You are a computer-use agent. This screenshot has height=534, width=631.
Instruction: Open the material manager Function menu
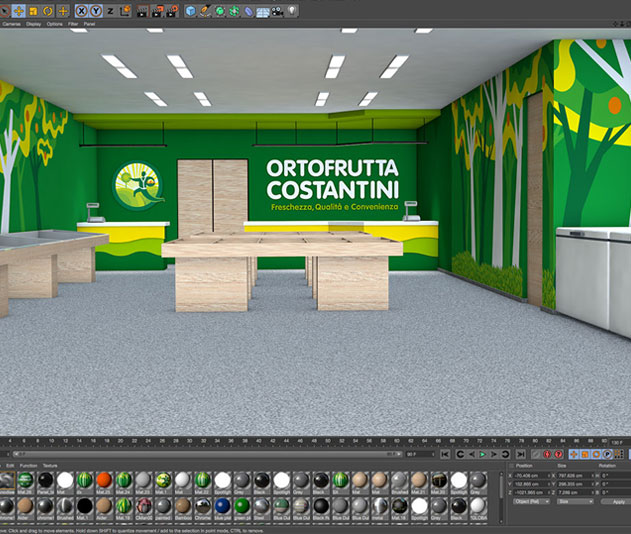click(29, 466)
